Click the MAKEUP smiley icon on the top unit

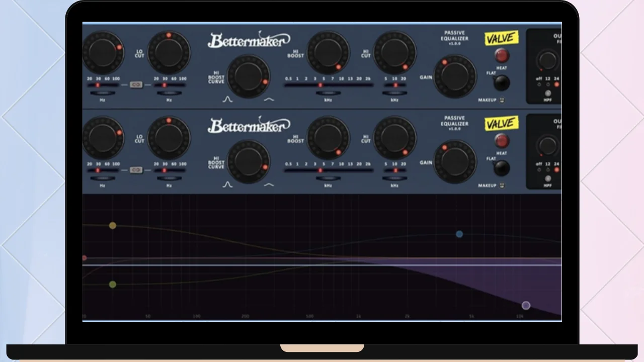[x=502, y=100]
